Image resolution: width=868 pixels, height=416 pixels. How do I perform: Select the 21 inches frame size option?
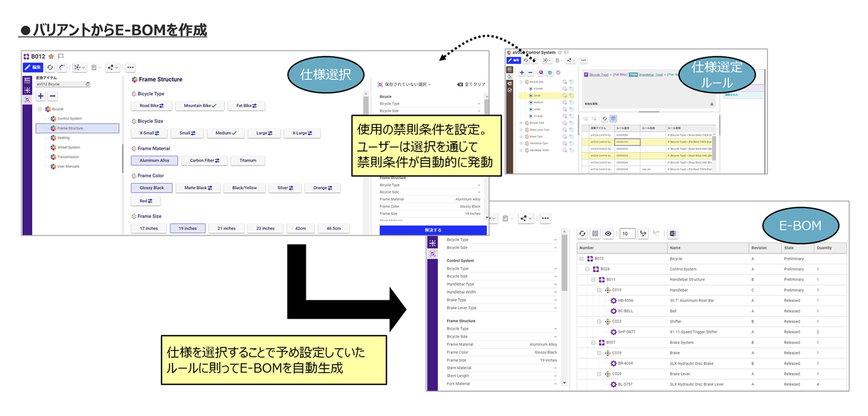pos(226,229)
